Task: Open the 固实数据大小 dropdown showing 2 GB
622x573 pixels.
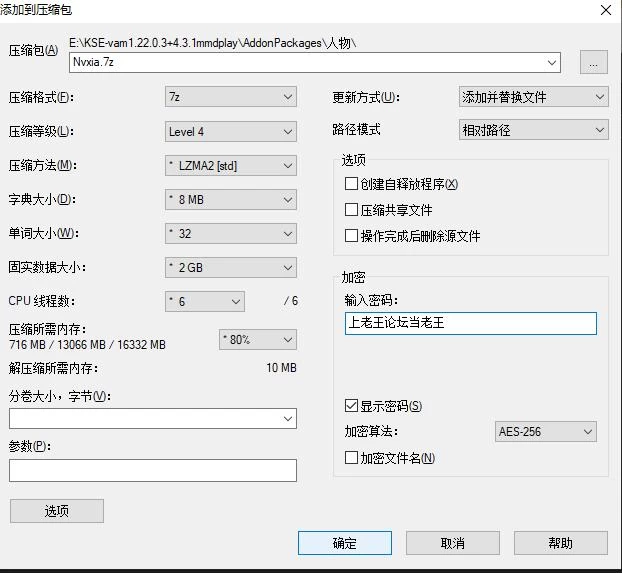Action: [x=230, y=267]
